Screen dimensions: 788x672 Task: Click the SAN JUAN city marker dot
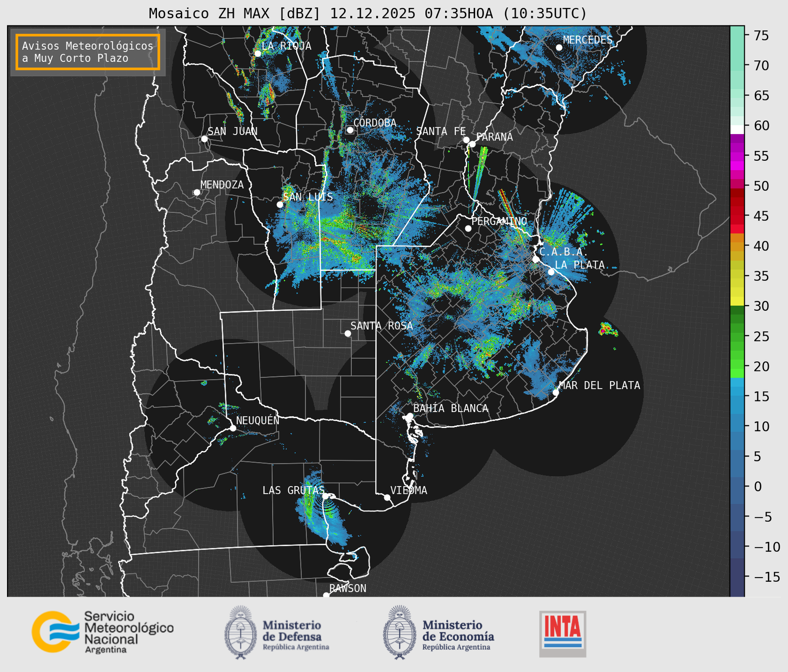pyautogui.click(x=204, y=139)
